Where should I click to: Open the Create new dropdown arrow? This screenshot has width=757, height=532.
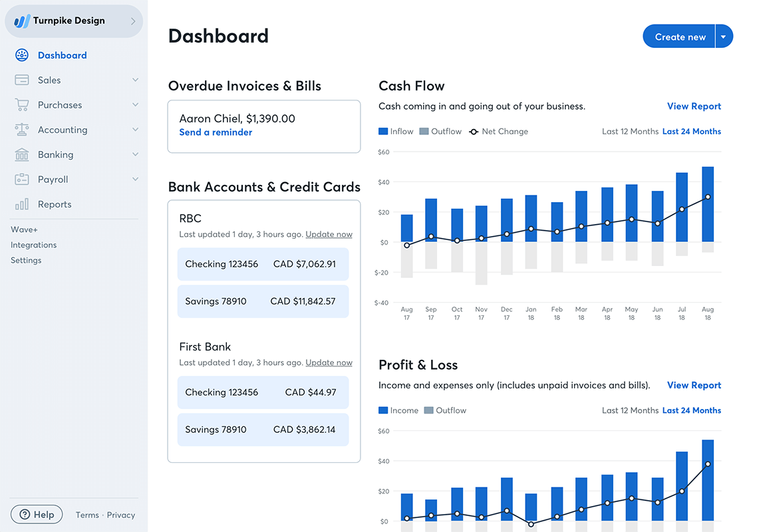pos(724,36)
